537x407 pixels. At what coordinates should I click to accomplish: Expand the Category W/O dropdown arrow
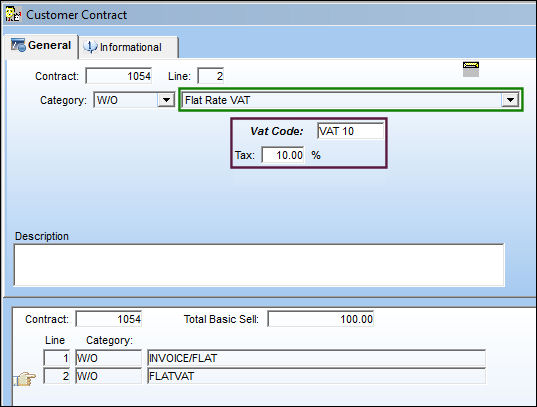click(166, 100)
